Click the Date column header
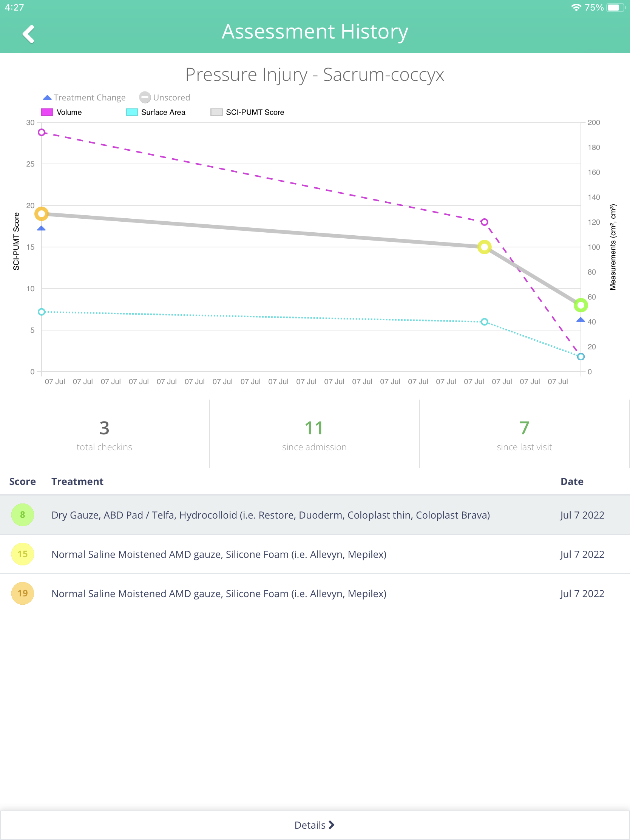Viewport: 630px width, 840px height. point(572,482)
